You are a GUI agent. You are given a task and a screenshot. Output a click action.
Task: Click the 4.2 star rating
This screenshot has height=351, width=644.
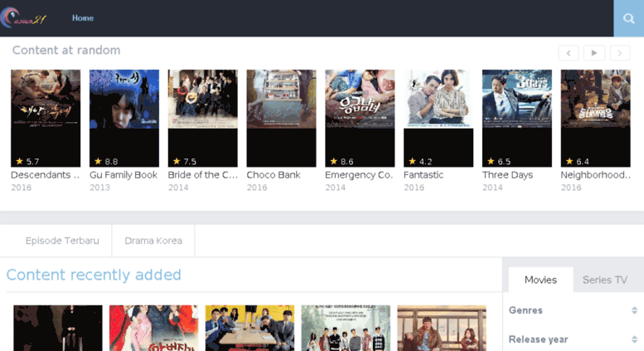(420, 162)
